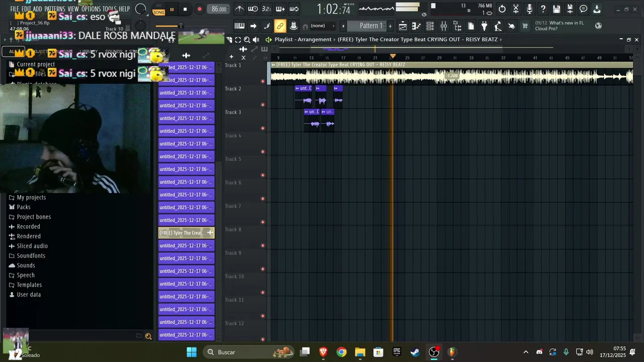Mute Track 2 with its dot
The width and height of the screenshot is (644, 362).
click(263, 105)
